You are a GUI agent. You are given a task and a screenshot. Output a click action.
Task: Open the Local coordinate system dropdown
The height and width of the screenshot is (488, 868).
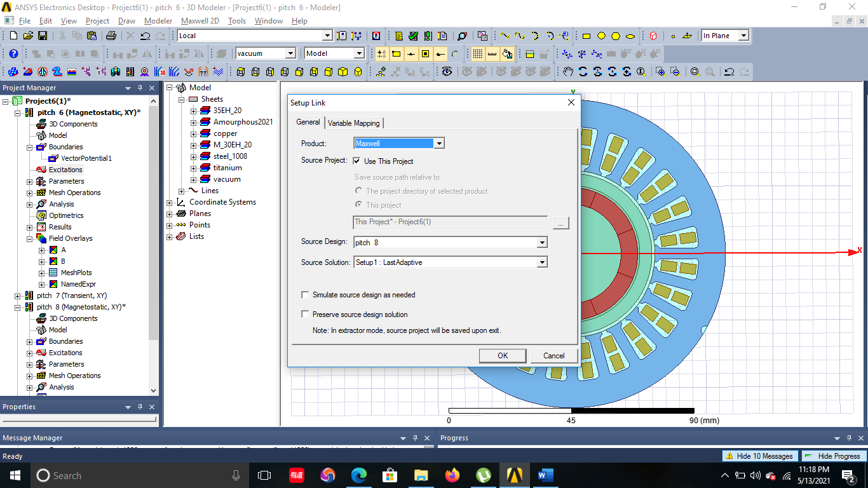coord(327,36)
